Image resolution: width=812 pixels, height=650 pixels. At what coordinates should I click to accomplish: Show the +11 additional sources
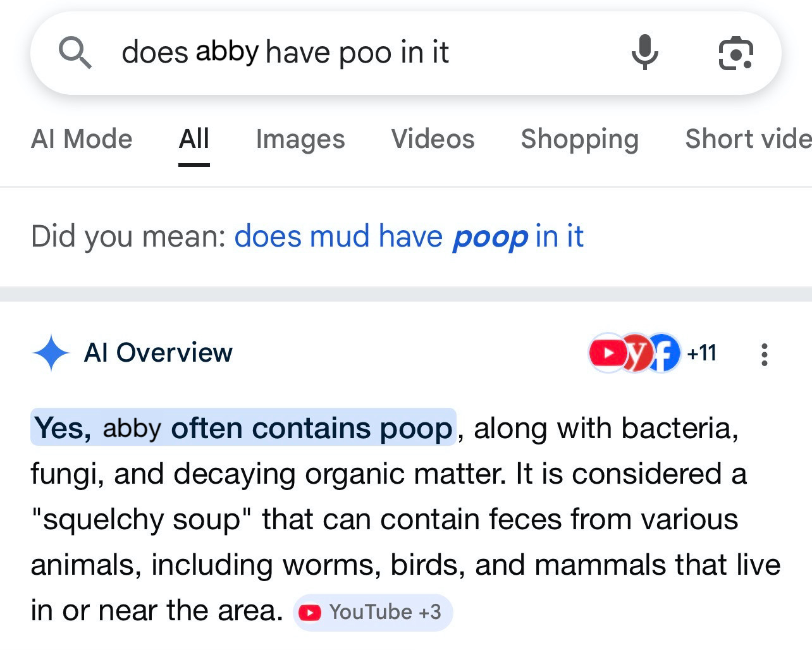701,353
